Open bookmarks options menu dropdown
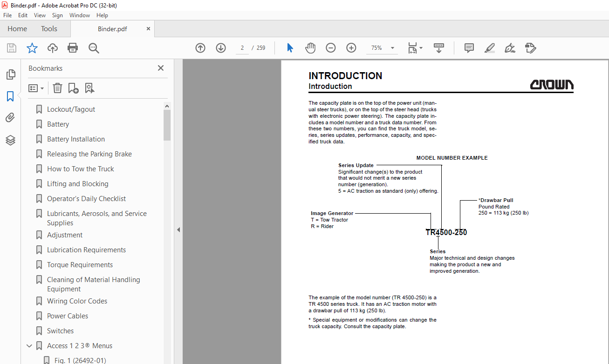609x364 pixels. (x=36, y=88)
